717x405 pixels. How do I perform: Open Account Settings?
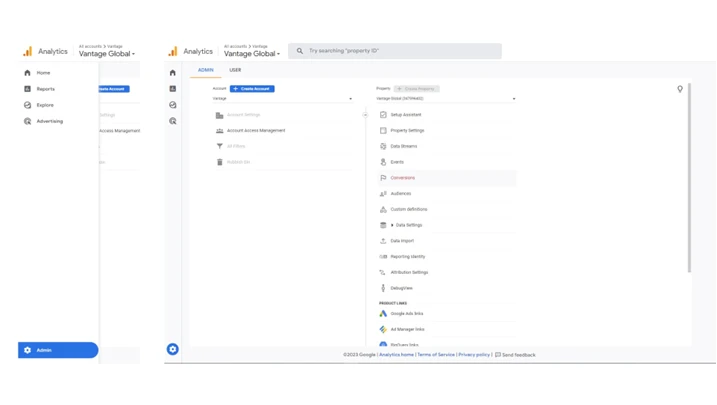point(244,115)
